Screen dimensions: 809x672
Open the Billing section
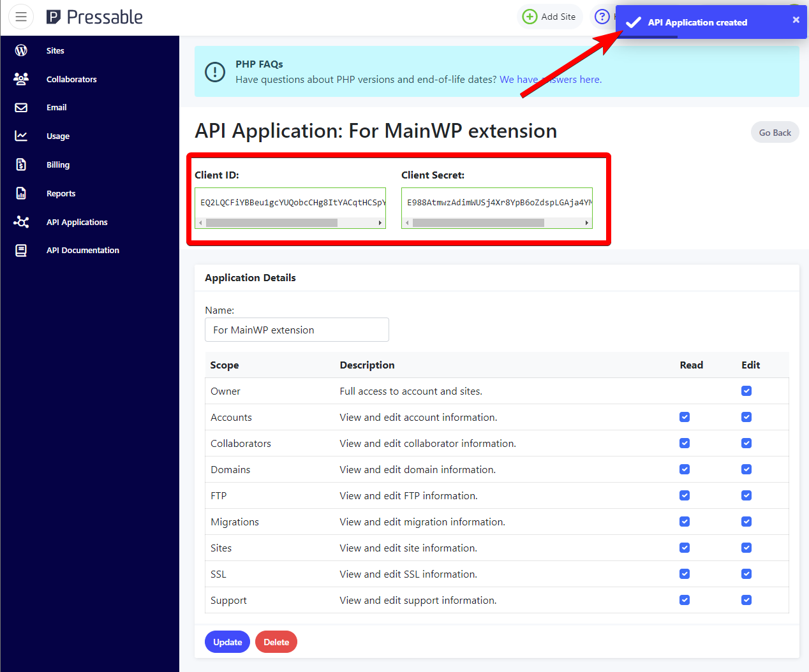[57, 164]
